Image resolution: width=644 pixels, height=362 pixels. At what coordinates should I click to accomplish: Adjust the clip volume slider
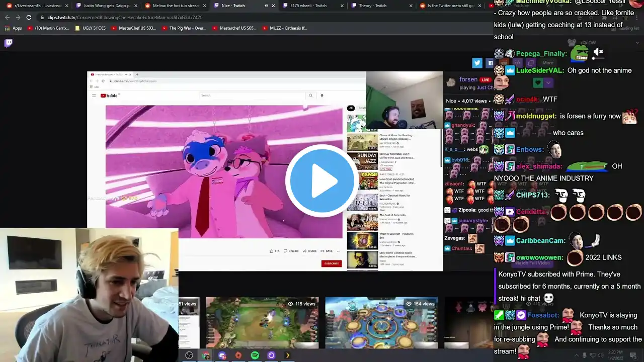click(598, 58)
